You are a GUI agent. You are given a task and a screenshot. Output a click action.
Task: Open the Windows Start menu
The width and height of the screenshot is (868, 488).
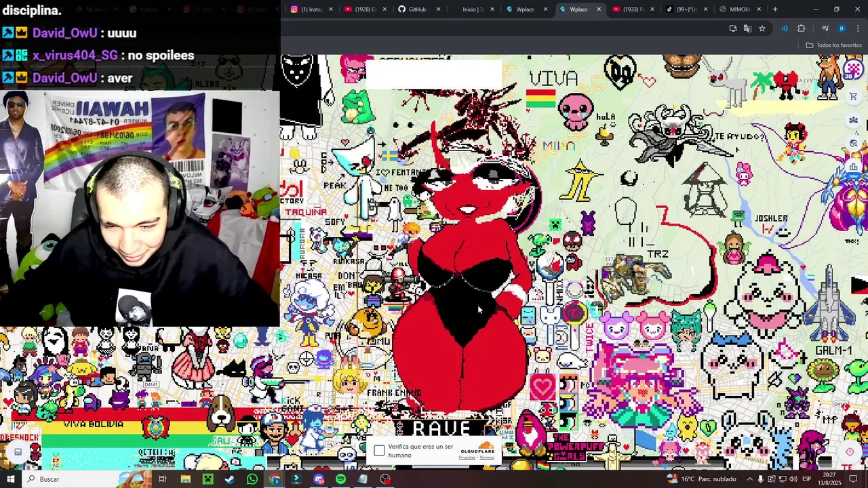(x=11, y=479)
